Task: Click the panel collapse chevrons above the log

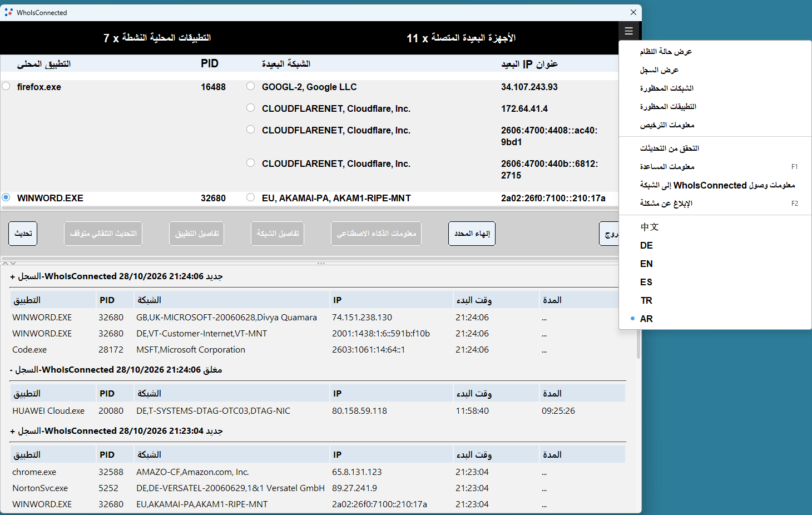Action: pos(9,263)
